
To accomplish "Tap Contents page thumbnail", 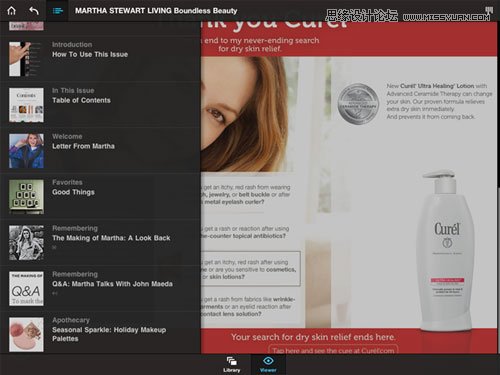I will (26, 105).
